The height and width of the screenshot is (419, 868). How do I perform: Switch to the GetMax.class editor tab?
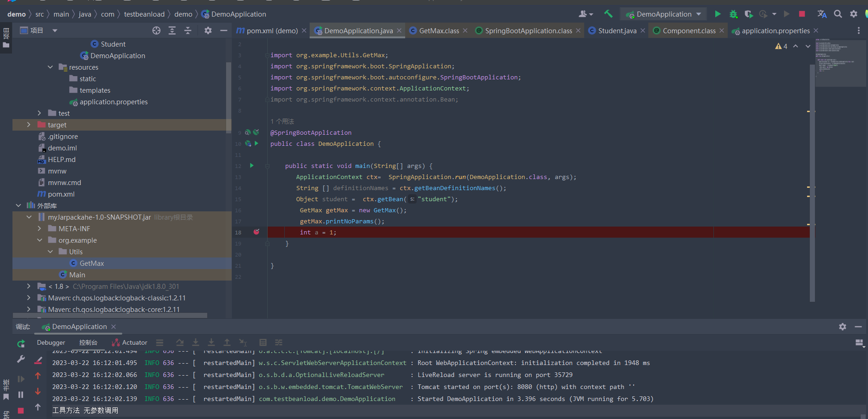tap(438, 31)
